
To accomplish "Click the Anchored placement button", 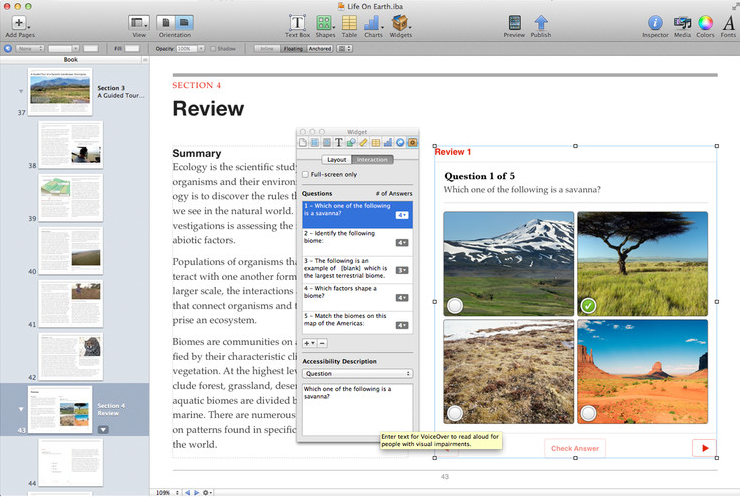I will pyautogui.click(x=320, y=48).
